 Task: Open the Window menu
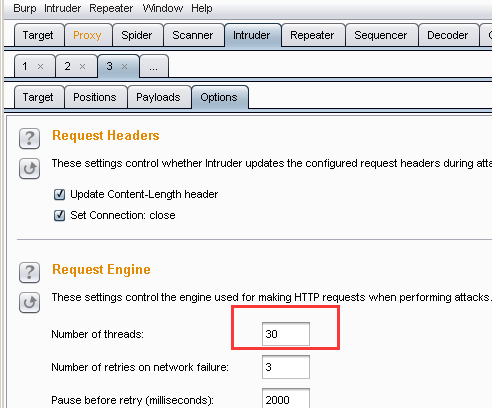pos(163,8)
